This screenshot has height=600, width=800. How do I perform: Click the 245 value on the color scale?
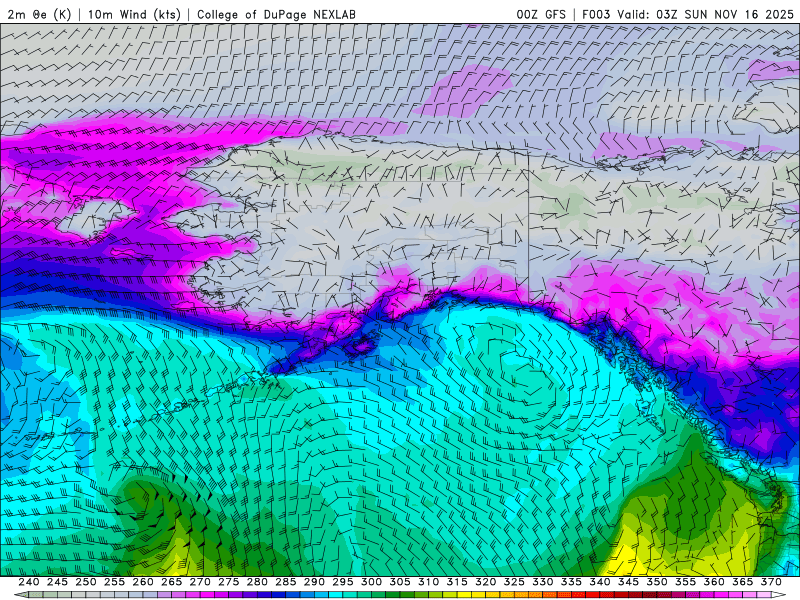(x=57, y=582)
